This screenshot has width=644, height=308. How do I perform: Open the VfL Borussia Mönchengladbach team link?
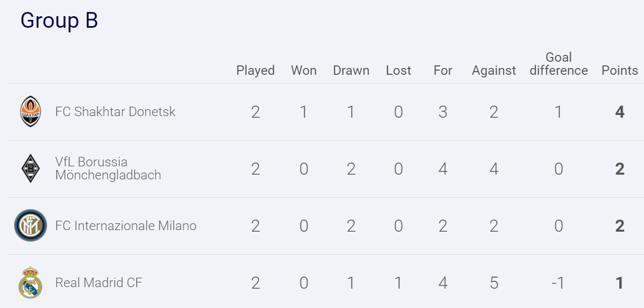click(108, 168)
